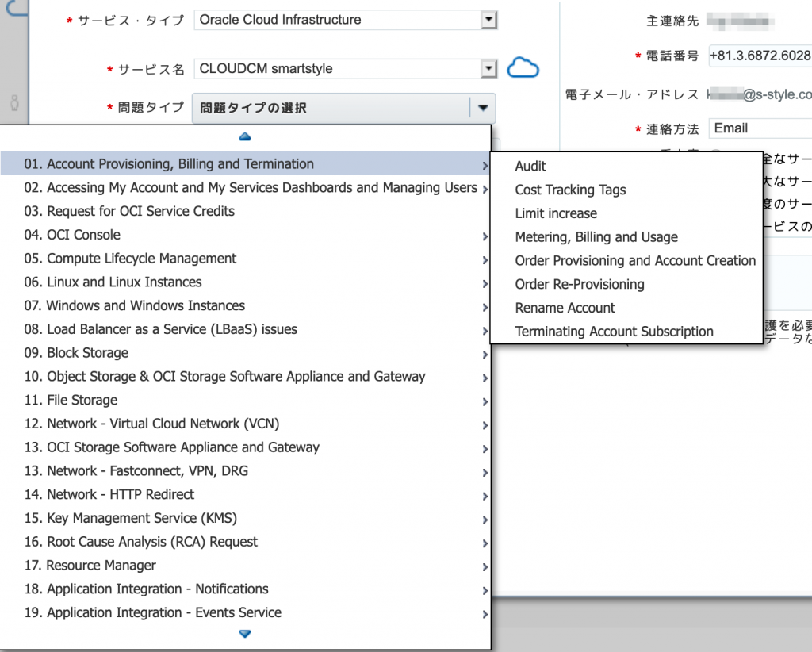The width and height of the screenshot is (812, 652).
Task: Select 07. Windows and Windows Instances
Action: point(246,305)
